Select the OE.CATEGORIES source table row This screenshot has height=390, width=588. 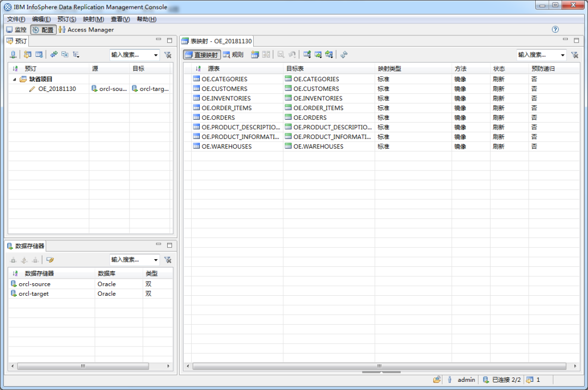[x=224, y=79]
